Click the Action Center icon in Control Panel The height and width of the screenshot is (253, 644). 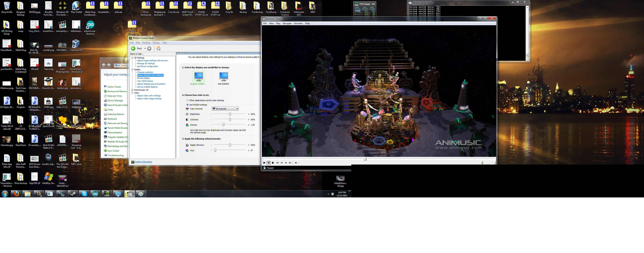pos(106,87)
